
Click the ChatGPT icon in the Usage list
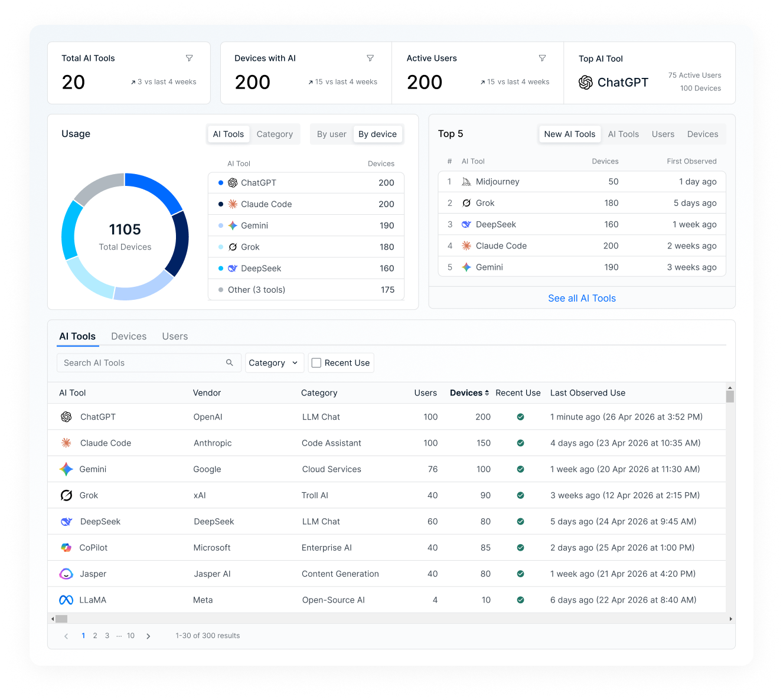[x=233, y=183]
